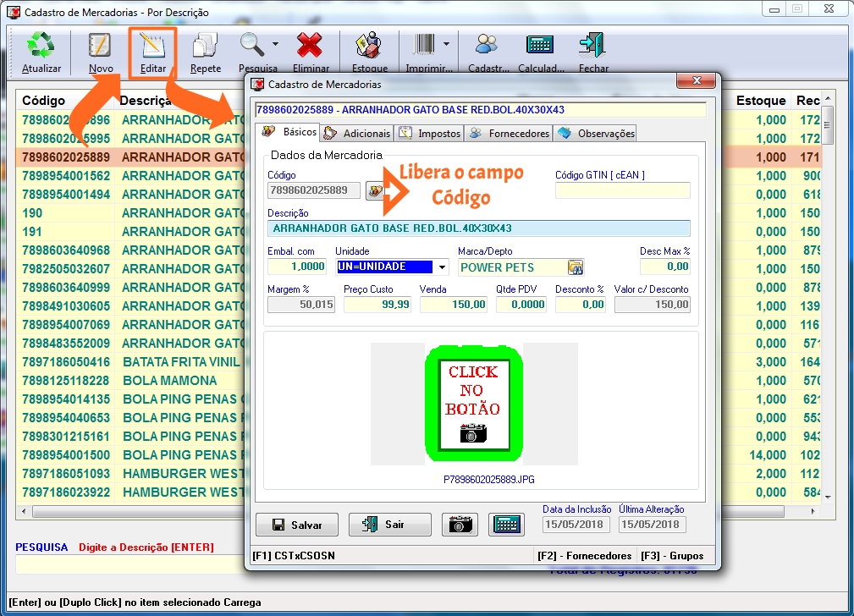Switch to the Básicos tab
The image size is (854, 616).
point(289,132)
